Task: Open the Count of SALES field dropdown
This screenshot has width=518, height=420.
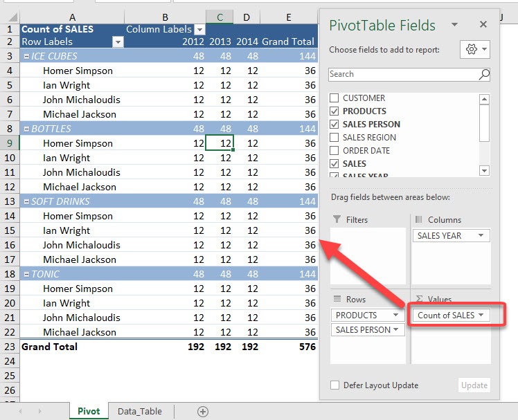Action: coord(481,315)
